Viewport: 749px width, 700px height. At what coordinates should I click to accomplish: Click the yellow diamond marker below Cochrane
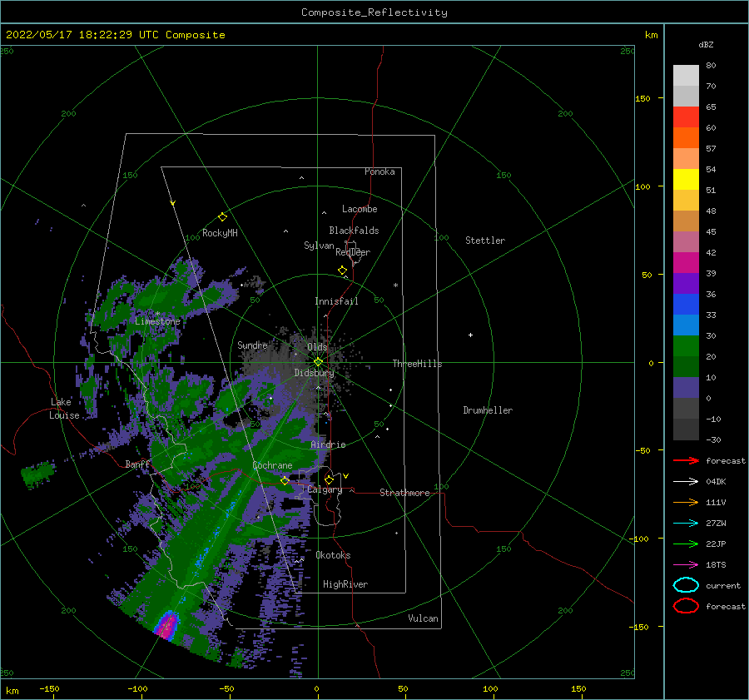coord(285,481)
